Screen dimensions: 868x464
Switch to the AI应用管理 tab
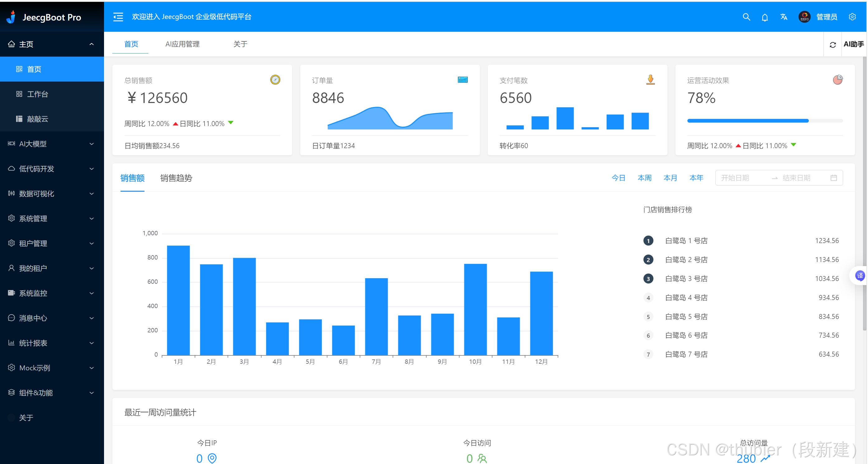coord(182,44)
